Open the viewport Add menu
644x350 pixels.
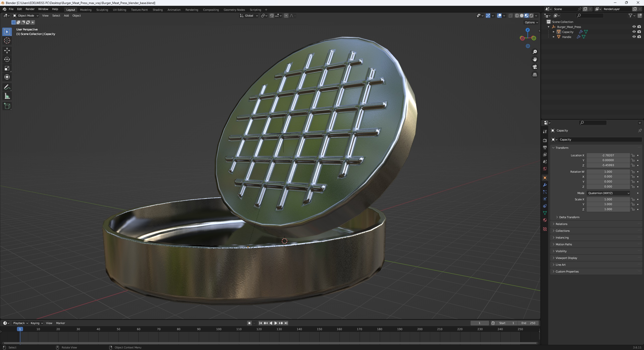pyautogui.click(x=66, y=16)
